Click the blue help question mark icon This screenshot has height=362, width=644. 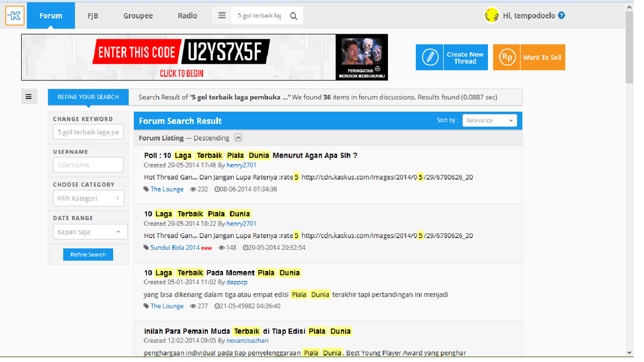click(561, 16)
